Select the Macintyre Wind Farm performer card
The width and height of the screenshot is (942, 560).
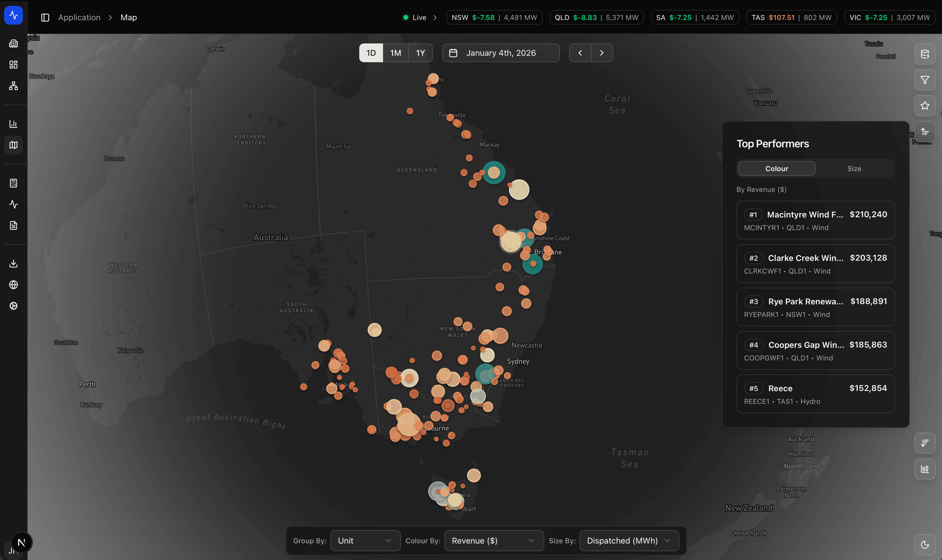815,220
